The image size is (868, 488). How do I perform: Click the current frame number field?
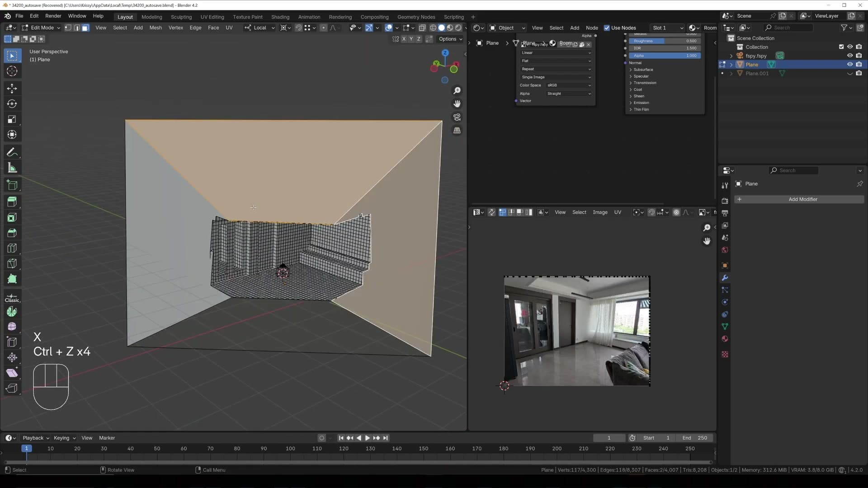point(609,438)
